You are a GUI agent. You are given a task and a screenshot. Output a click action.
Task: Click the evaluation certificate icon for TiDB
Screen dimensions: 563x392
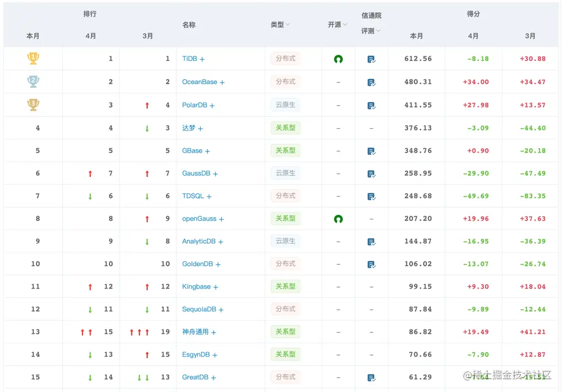371,59
